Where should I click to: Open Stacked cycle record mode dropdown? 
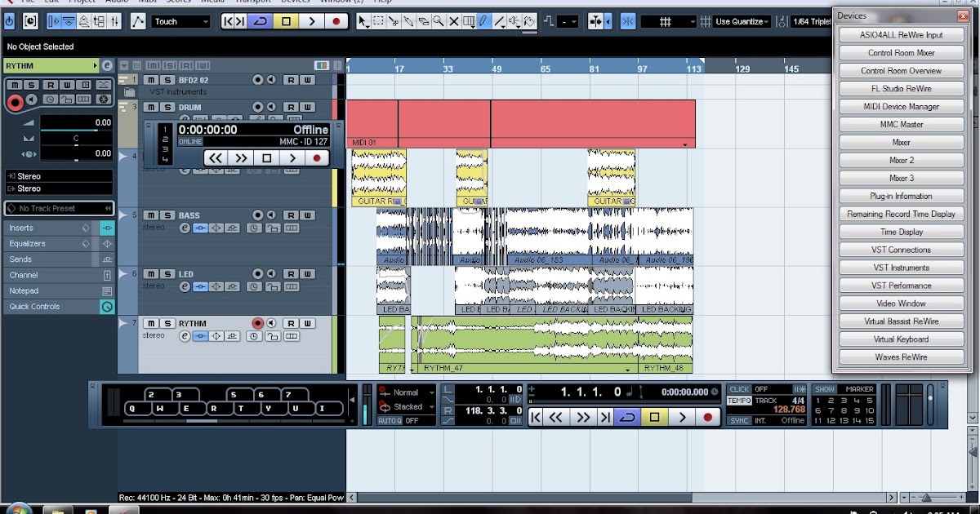[407, 406]
